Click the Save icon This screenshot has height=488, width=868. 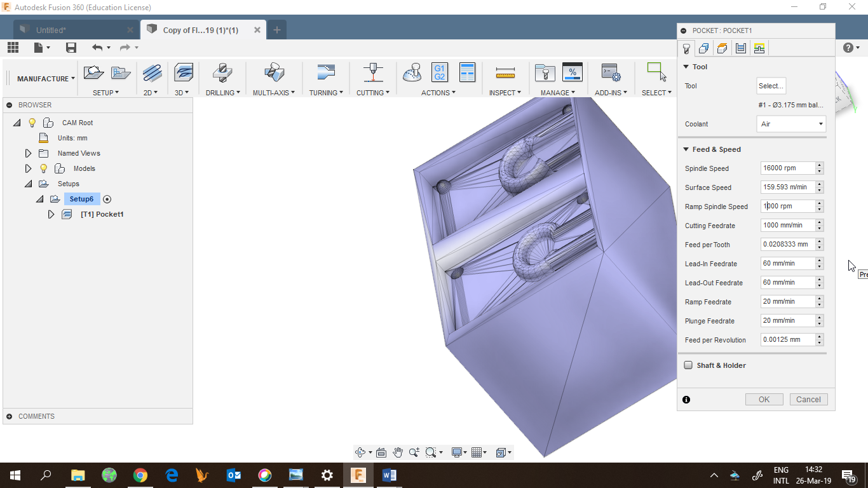point(71,48)
